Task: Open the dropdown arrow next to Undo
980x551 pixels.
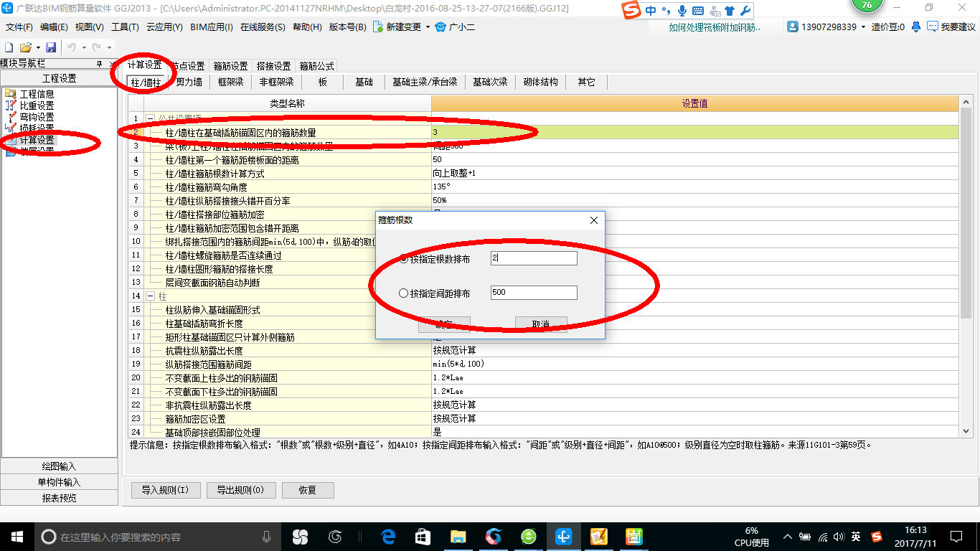Action: coord(83,47)
